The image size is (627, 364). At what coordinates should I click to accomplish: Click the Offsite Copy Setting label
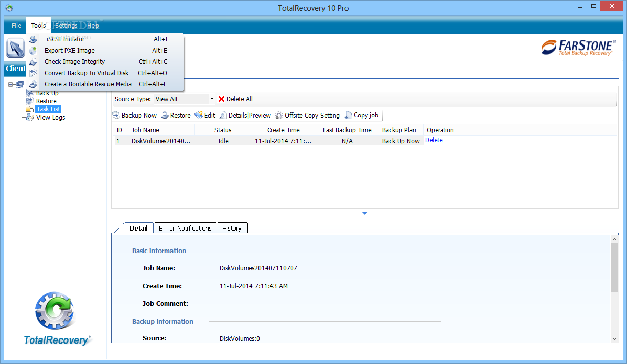pyautogui.click(x=312, y=116)
